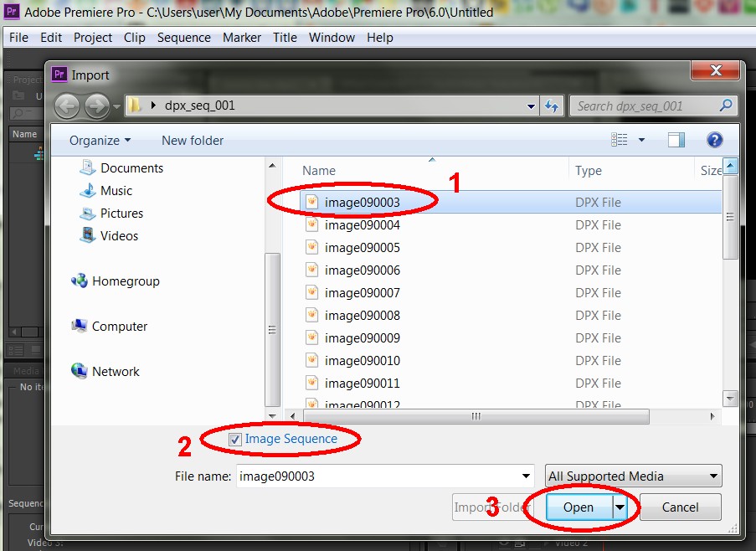
Task: Open the Project menu in Premiere Pro
Action: click(x=93, y=38)
